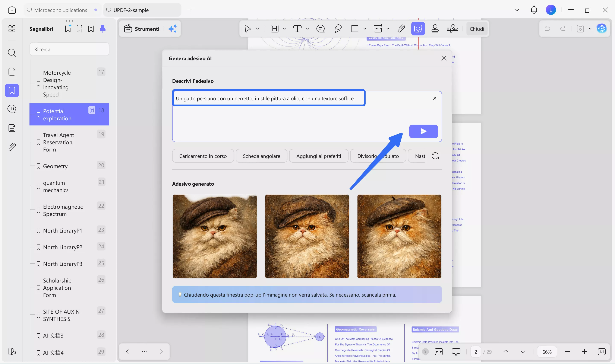Select the first generated cat sticker
The height and width of the screenshot is (364, 615).
(214, 236)
